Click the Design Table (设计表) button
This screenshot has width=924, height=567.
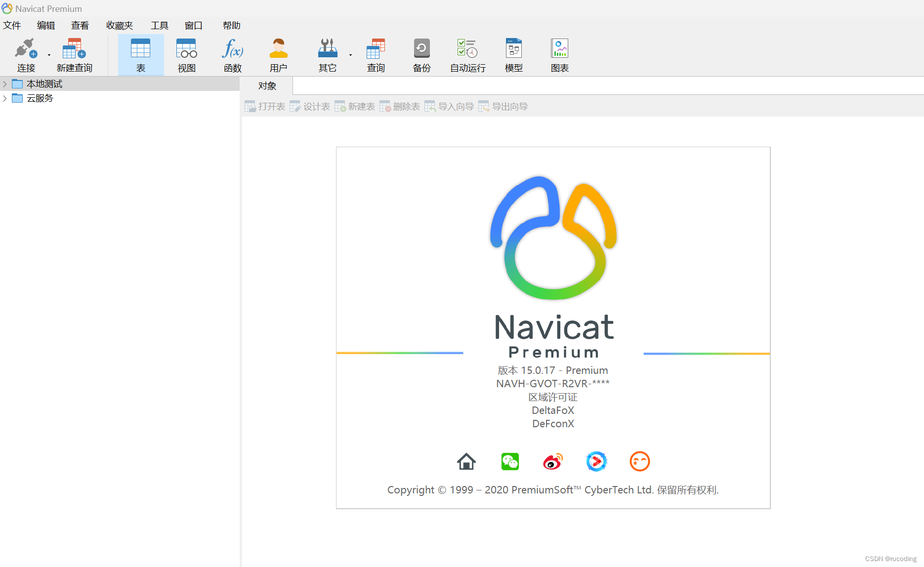(x=310, y=107)
